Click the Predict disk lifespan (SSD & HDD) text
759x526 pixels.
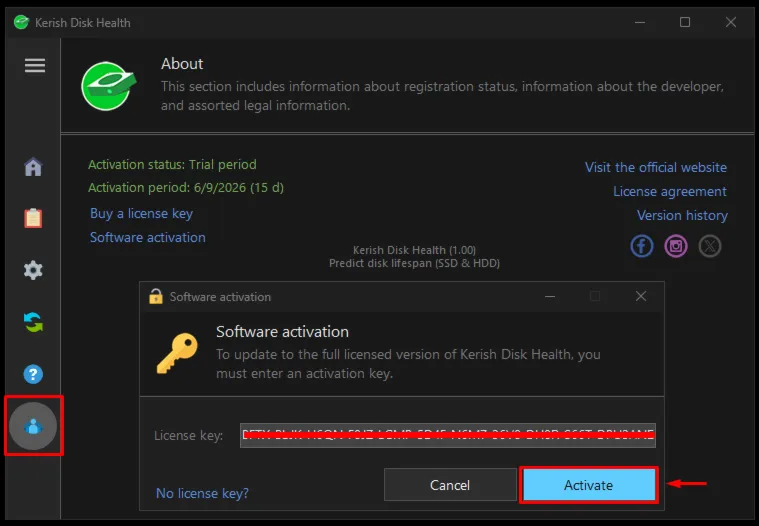[414, 263]
